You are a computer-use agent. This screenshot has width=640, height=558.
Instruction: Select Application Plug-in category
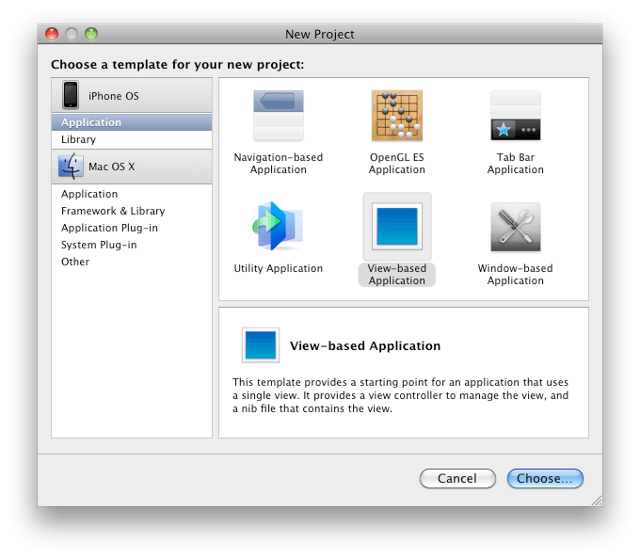coord(132,228)
